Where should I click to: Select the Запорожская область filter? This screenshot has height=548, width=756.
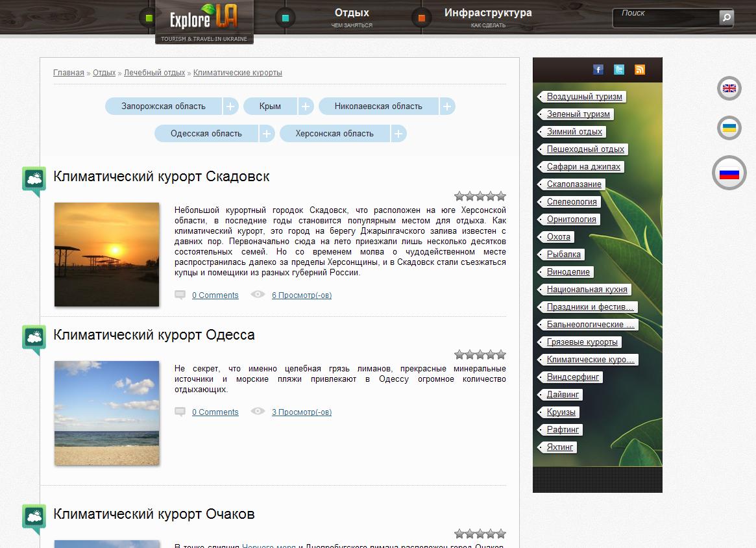(164, 106)
